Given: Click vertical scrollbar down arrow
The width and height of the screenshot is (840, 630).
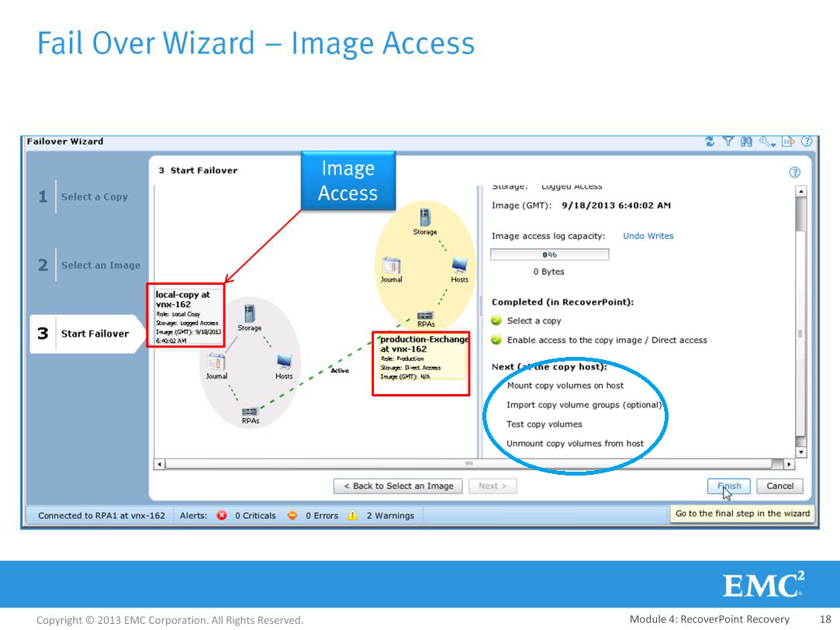Looking at the screenshot, I should point(801,452).
